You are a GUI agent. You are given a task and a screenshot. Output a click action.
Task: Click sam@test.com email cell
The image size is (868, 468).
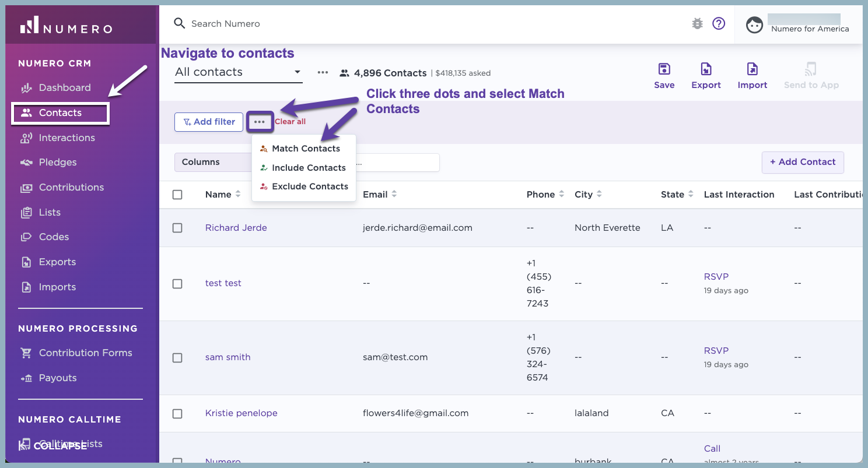[395, 357]
